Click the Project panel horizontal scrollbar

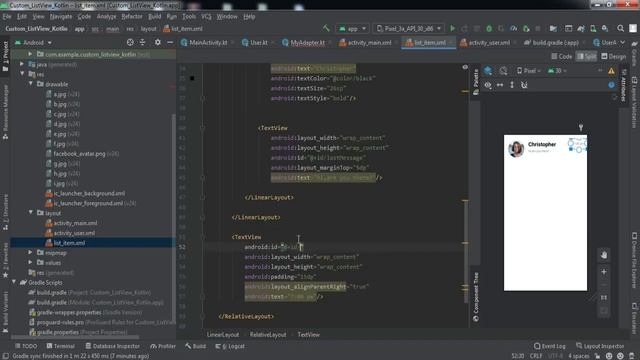pos(76,337)
